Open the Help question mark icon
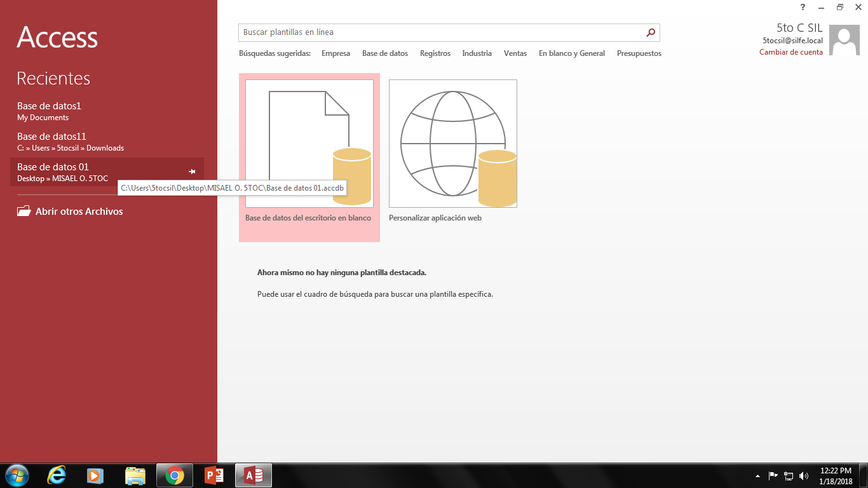 click(x=803, y=7)
